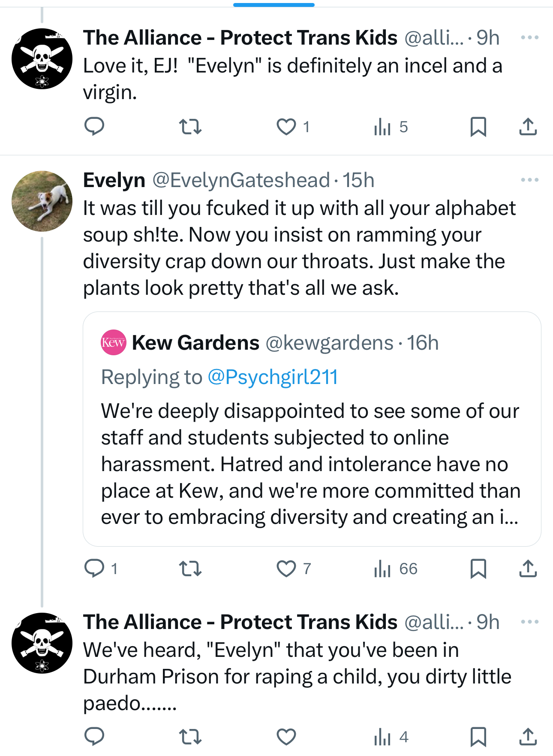Reply to the first Alliance tweet

click(x=94, y=127)
